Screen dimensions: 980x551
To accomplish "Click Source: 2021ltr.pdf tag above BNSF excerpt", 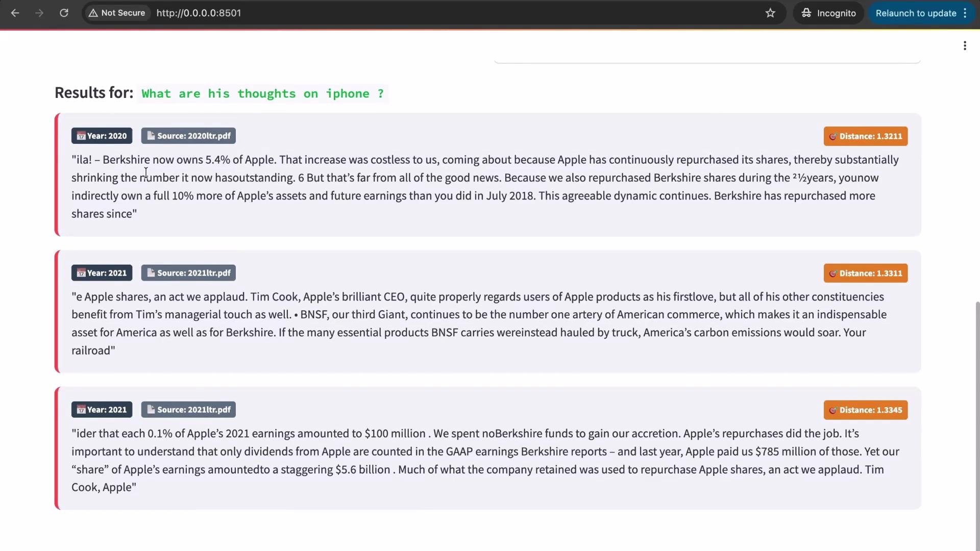I will [x=188, y=273].
